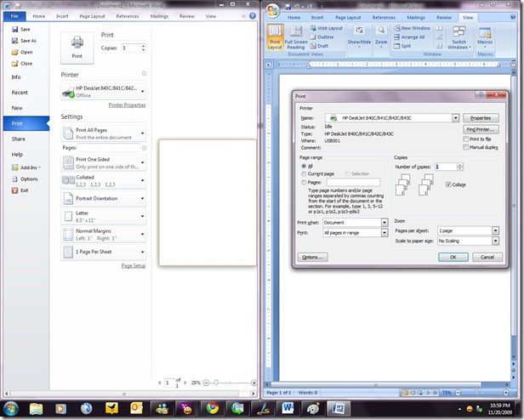Click the Printer Properties link

point(127,105)
